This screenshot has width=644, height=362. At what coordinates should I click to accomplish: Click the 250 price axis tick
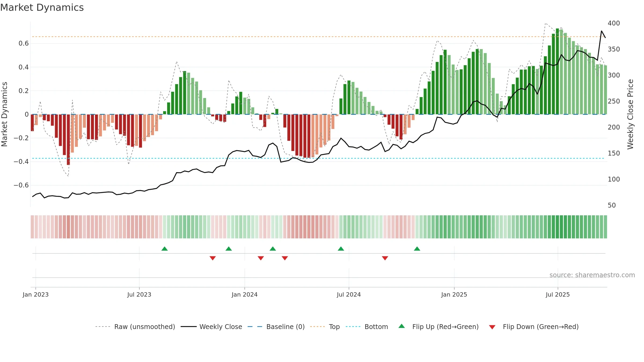coord(614,101)
